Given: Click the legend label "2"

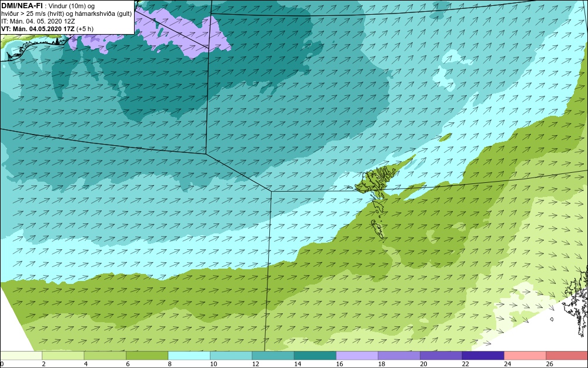Looking at the screenshot, I should pyautogui.click(x=44, y=364).
